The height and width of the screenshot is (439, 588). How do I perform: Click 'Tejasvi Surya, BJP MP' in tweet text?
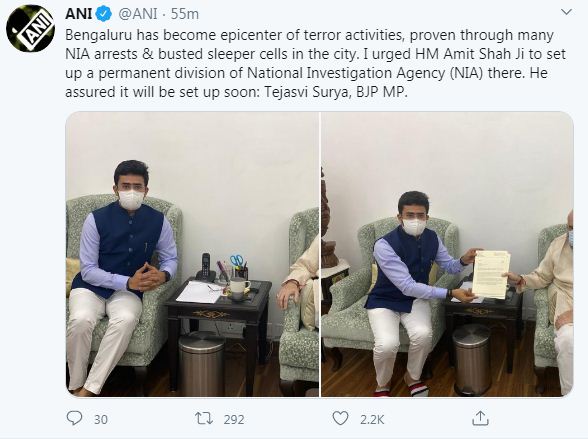point(336,92)
